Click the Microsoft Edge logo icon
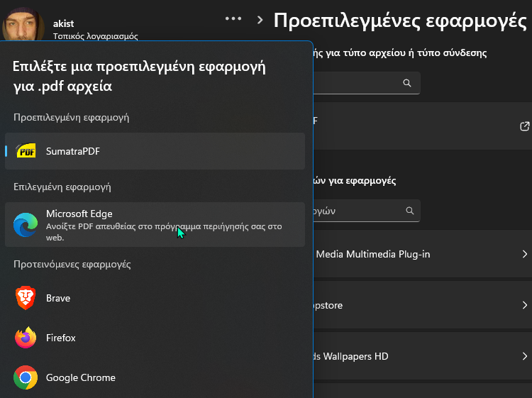The image size is (532, 398). pyautogui.click(x=26, y=225)
